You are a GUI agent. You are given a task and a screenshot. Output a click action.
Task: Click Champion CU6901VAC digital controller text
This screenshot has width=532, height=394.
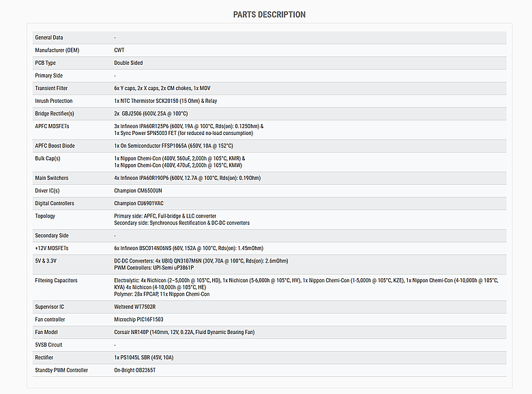click(139, 203)
